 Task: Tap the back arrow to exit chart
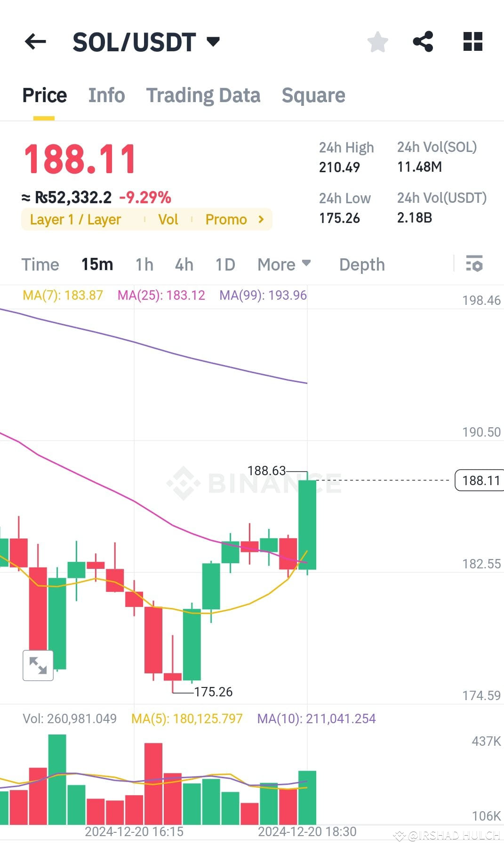pyautogui.click(x=35, y=42)
